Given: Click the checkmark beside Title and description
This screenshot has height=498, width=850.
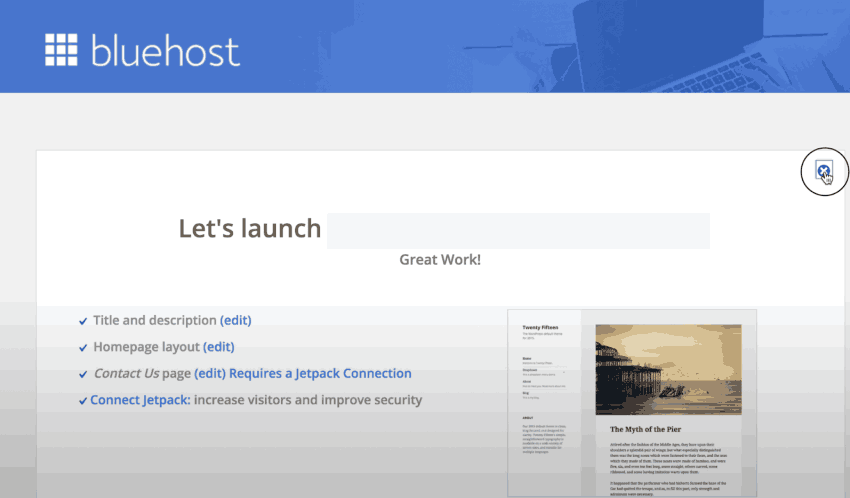Looking at the screenshot, I should (83, 321).
